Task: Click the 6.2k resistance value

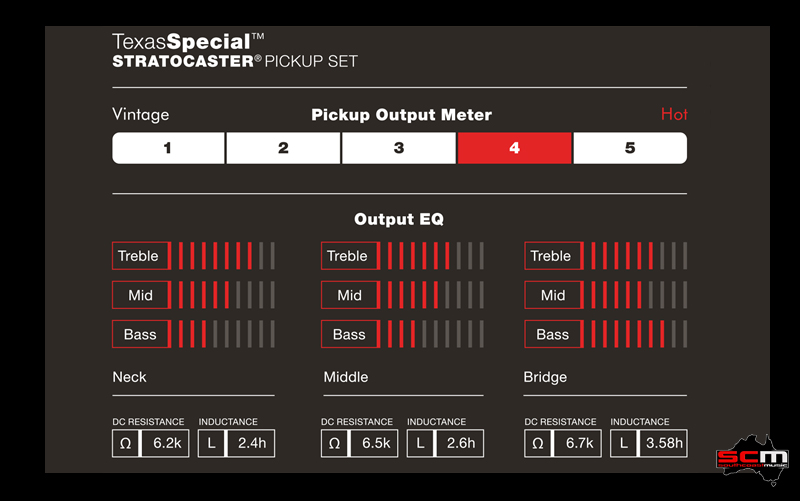Action: 167,443
